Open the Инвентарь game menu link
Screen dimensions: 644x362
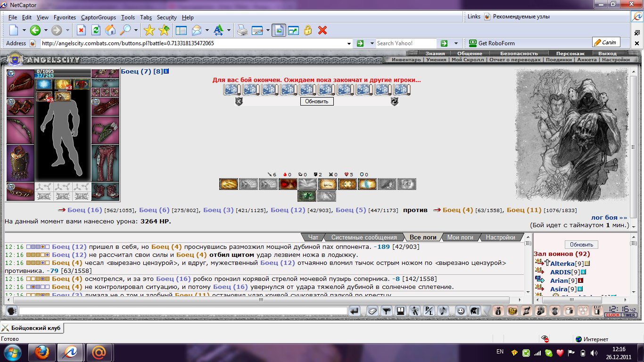[406, 60]
